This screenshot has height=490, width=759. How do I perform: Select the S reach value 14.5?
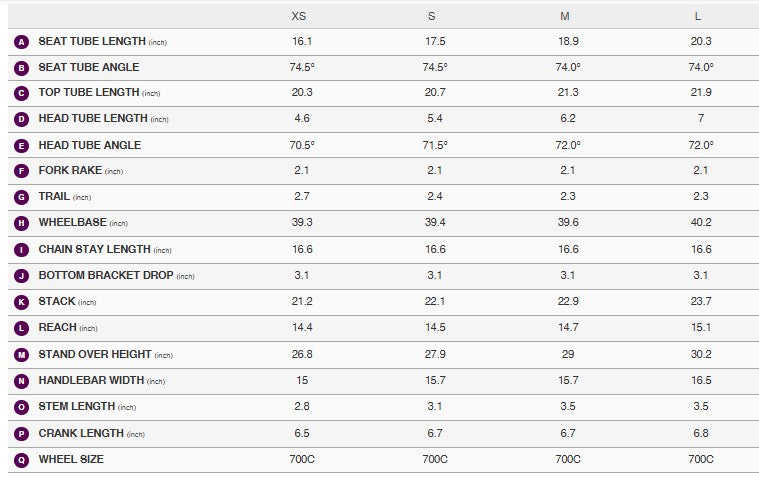[x=435, y=327]
